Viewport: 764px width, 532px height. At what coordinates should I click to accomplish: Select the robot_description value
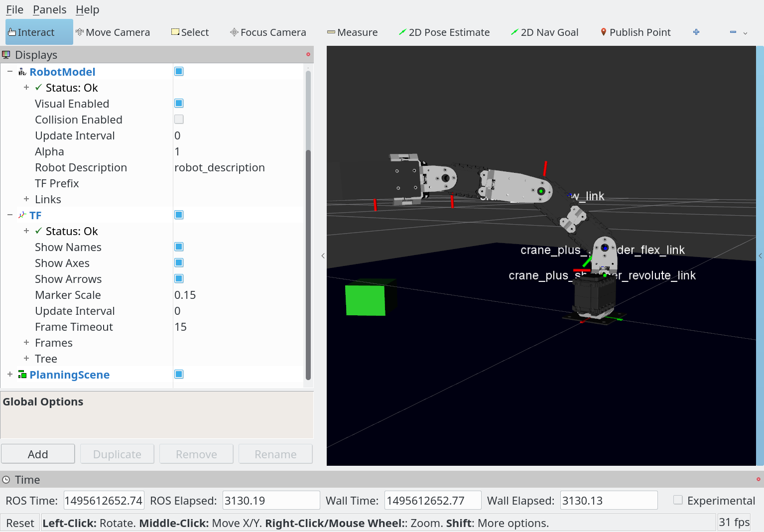(x=220, y=167)
